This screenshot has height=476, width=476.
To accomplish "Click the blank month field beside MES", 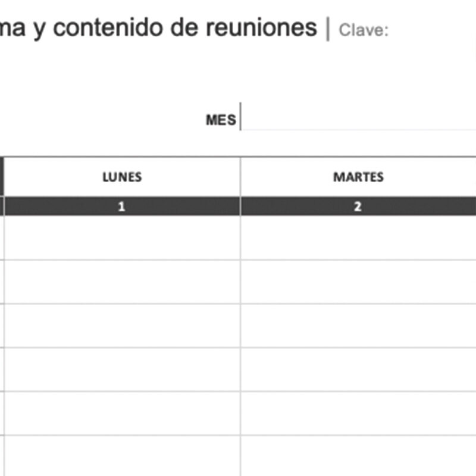I will coord(357,118).
